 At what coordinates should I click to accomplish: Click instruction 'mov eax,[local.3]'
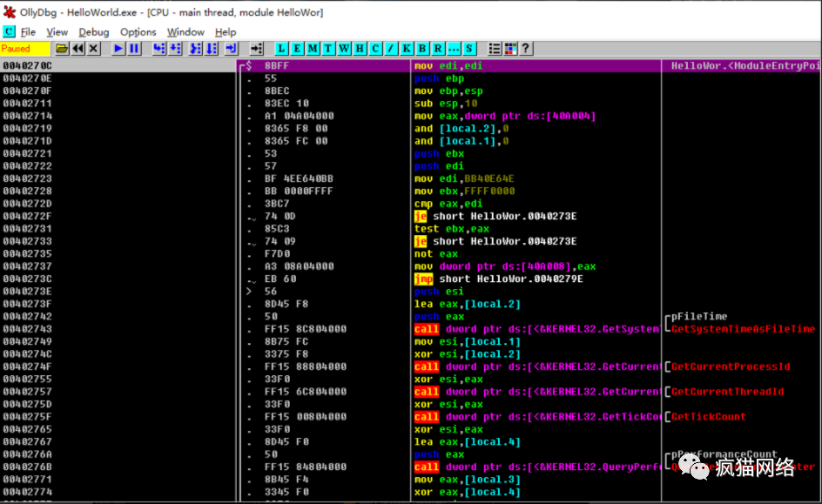pyautogui.click(x=468, y=480)
